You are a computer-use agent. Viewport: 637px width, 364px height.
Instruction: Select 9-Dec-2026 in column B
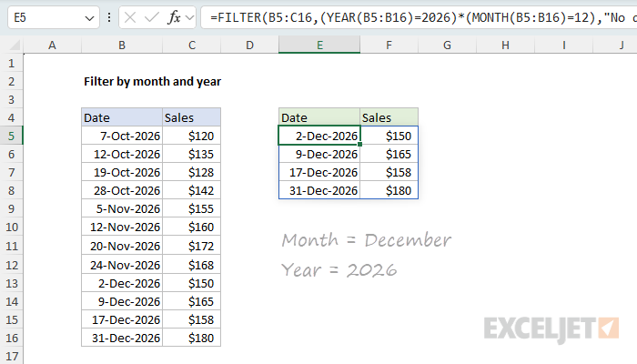click(x=122, y=301)
